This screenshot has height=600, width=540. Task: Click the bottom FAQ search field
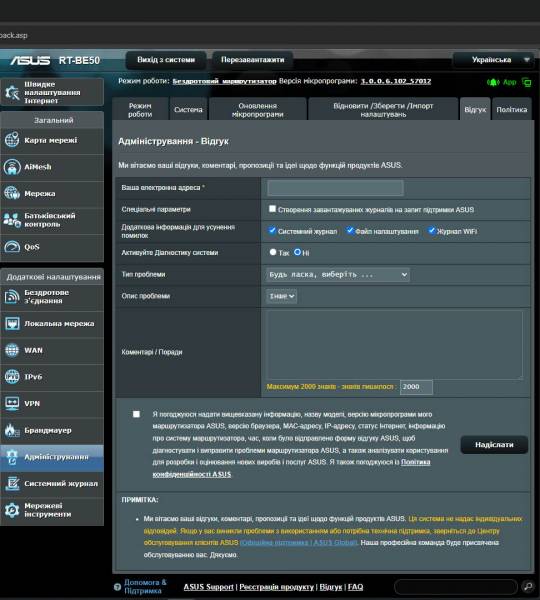point(456,587)
